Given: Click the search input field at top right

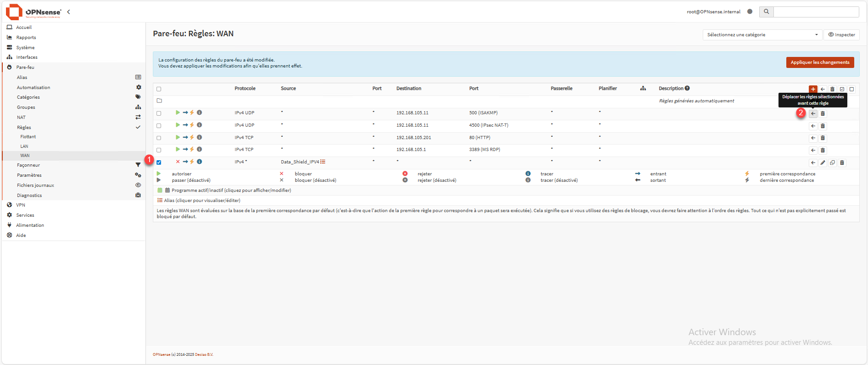Looking at the screenshot, I should pos(816,12).
